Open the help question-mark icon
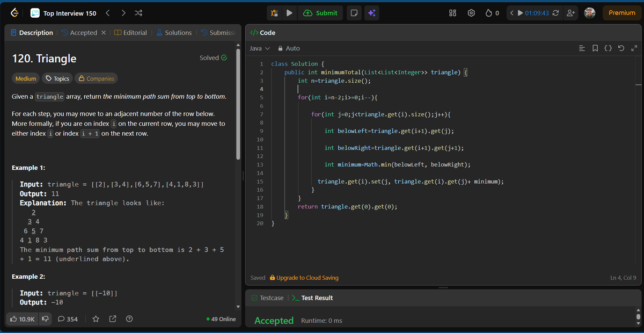Viewport: 644px width, 333px height. tap(129, 319)
